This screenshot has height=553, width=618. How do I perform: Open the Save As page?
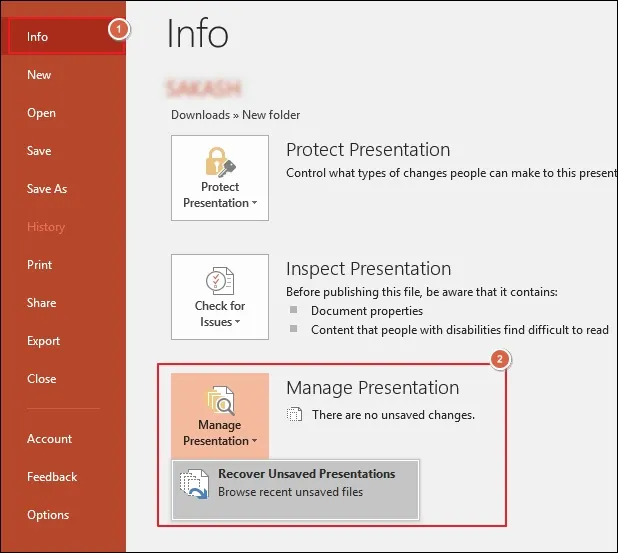[47, 188]
